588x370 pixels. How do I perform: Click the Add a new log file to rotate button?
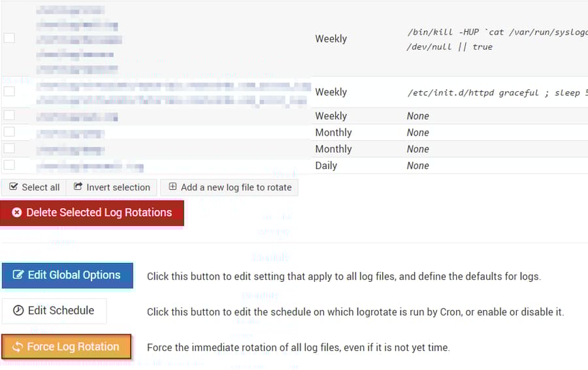click(229, 187)
